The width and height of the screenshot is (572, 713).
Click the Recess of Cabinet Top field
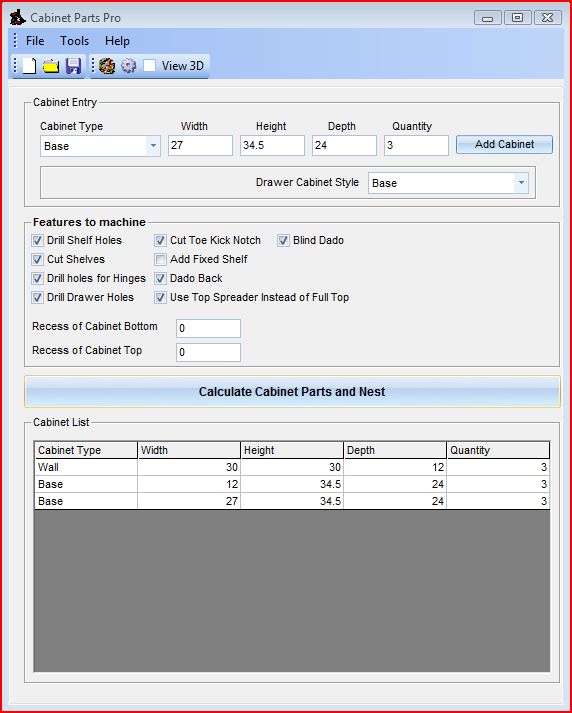(x=208, y=352)
